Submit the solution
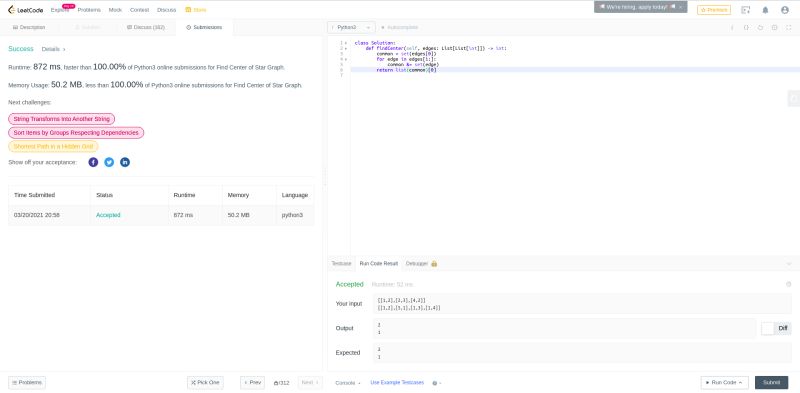 coord(771,382)
